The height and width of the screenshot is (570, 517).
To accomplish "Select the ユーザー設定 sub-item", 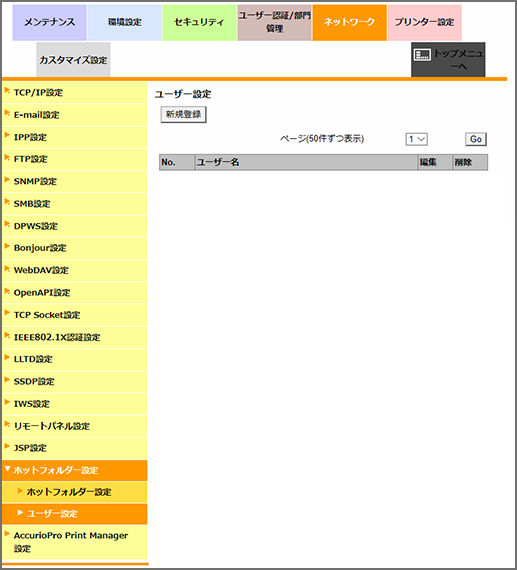I will pyautogui.click(x=75, y=514).
